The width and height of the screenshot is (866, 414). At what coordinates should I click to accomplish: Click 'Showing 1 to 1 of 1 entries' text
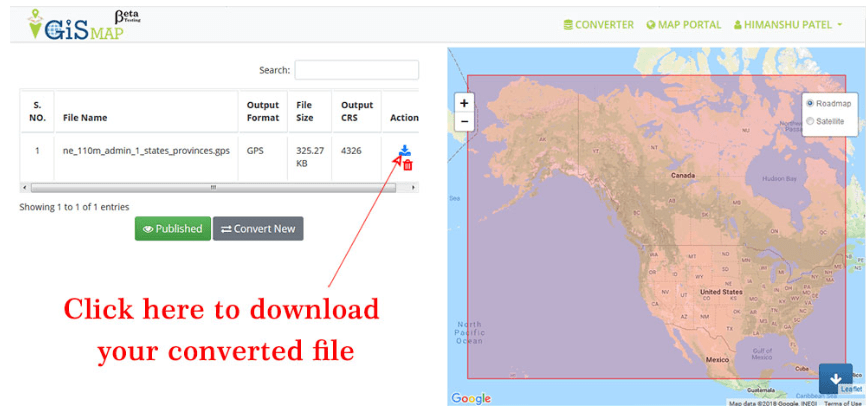[74, 207]
